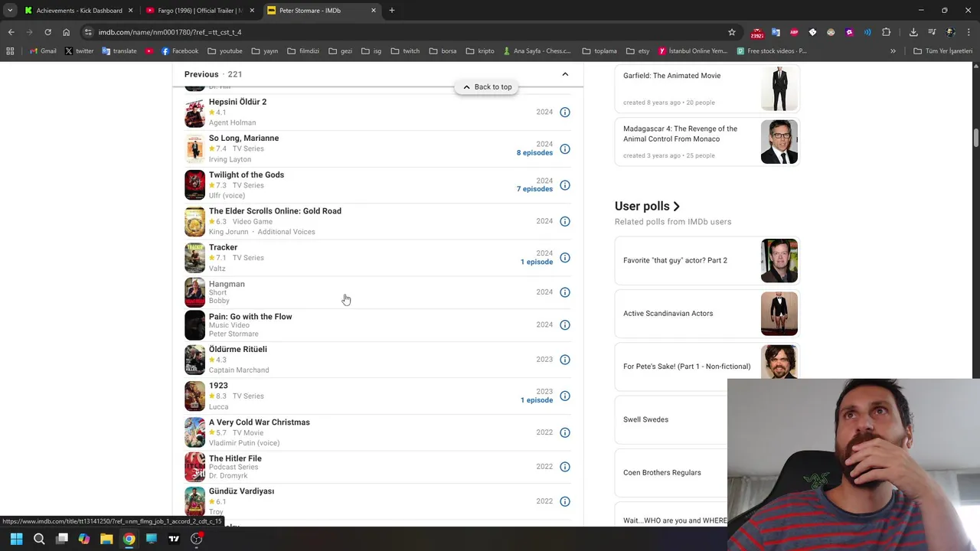Open The Hitler File title
Viewport: 980px width, 551px height.
[x=235, y=458]
